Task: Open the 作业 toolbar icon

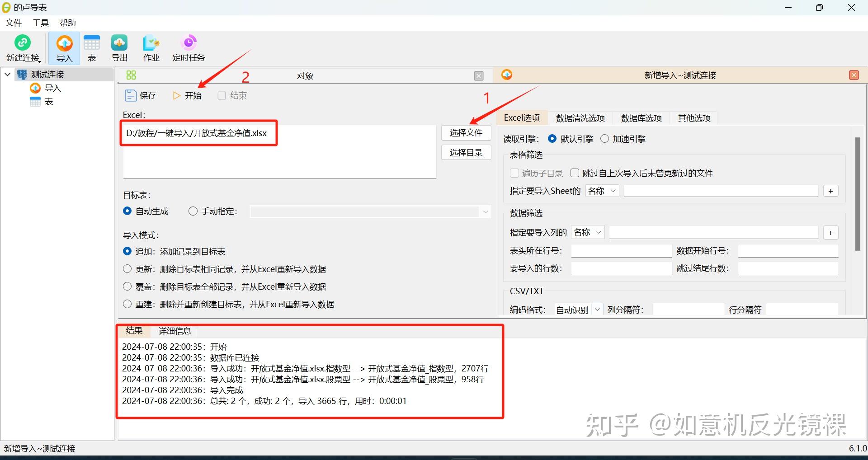Action: tap(151, 47)
